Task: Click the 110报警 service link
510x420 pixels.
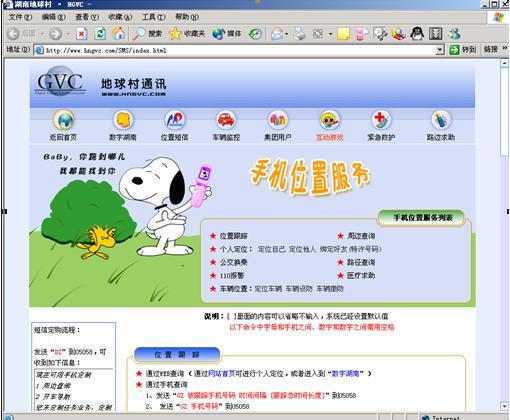Action: [x=232, y=276]
